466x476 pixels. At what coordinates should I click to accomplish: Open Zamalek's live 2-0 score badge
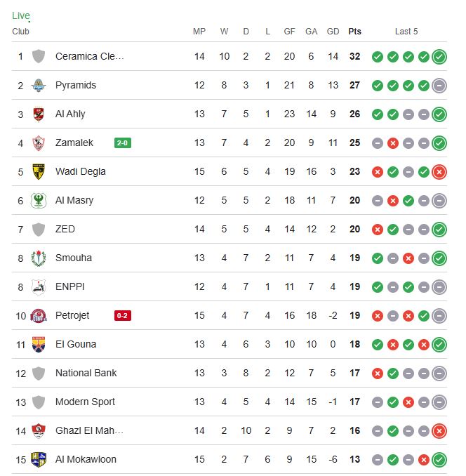(123, 143)
